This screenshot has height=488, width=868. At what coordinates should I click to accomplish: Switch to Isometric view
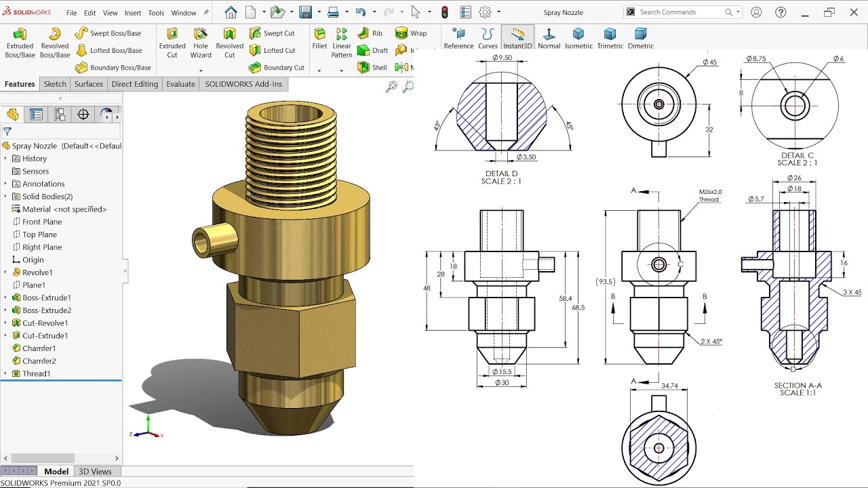(578, 39)
